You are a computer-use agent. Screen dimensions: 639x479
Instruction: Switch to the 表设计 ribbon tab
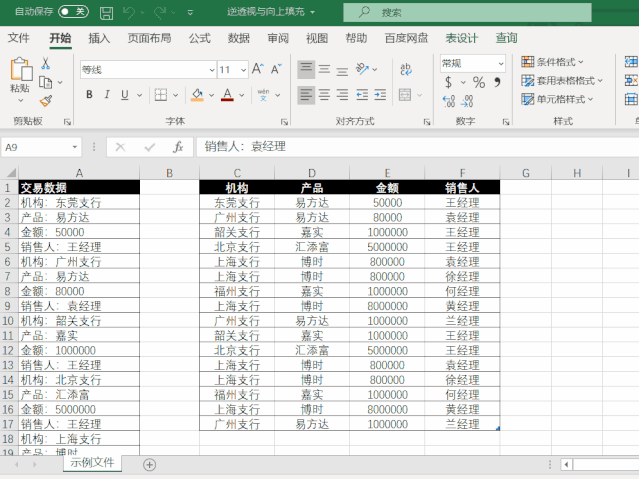(461, 38)
